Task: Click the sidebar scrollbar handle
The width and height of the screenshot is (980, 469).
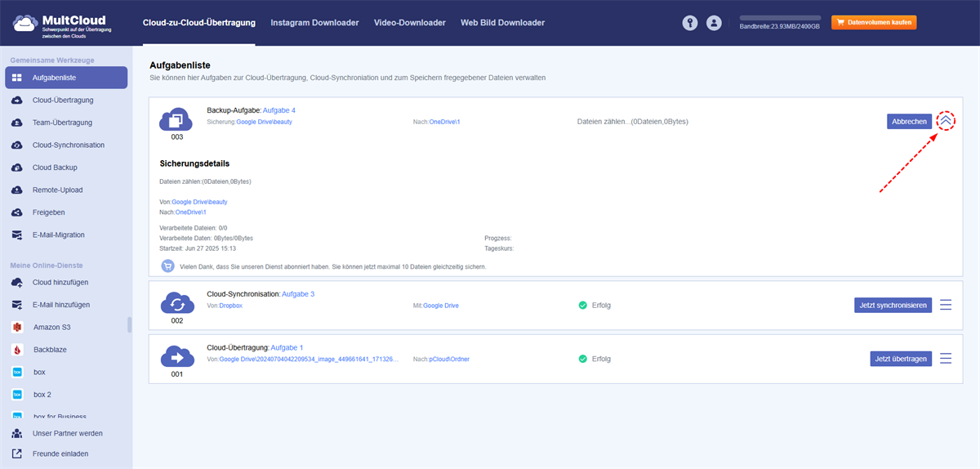Action: (x=129, y=324)
